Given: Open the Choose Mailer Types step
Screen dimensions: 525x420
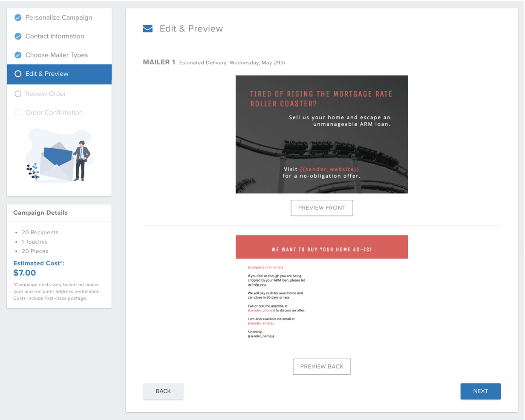Looking at the screenshot, I should pyautogui.click(x=57, y=55).
